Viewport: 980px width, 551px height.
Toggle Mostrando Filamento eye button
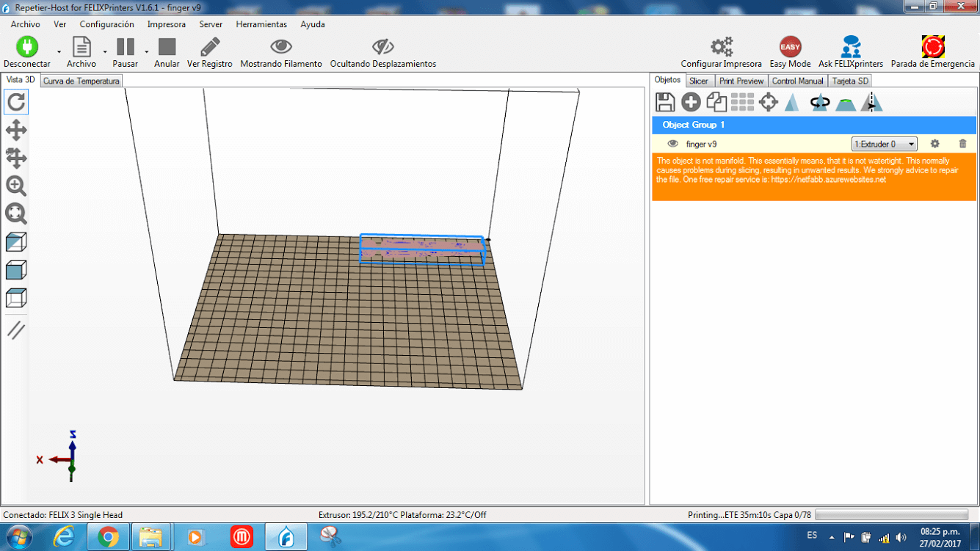pos(281,47)
